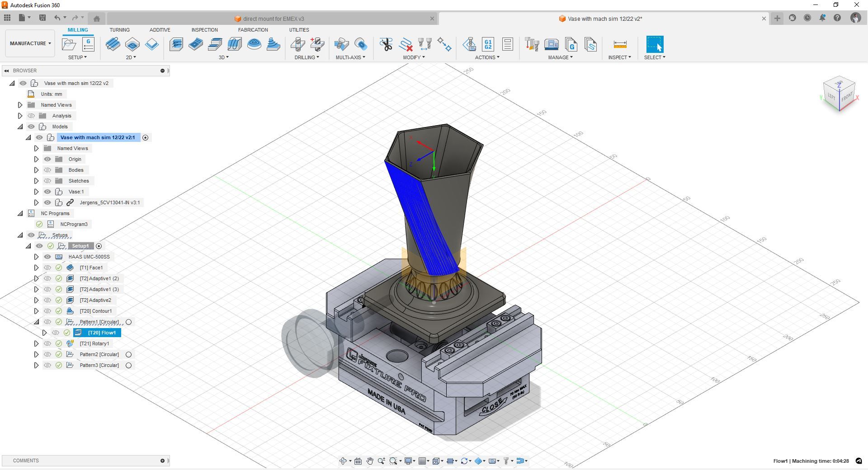Image resolution: width=868 pixels, height=470 pixels.
Task: Switch to the TURNING tab
Action: [119, 30]
